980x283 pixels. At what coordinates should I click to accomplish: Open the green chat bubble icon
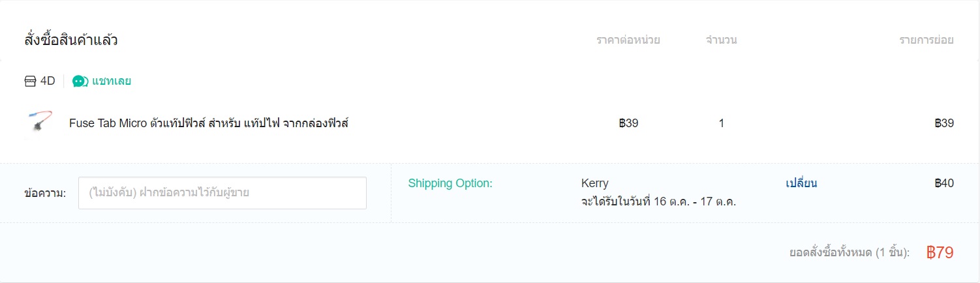click(80, 82)
